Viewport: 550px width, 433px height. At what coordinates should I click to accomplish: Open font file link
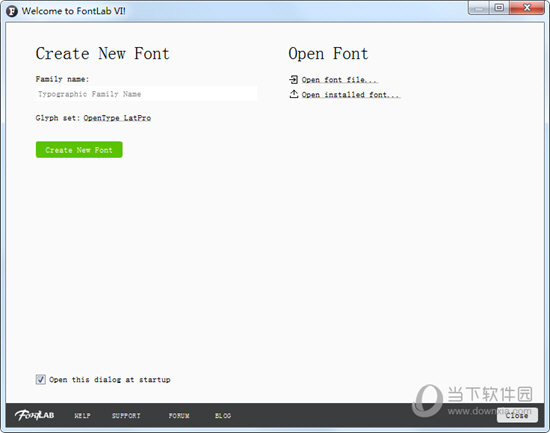pos(339,80)
